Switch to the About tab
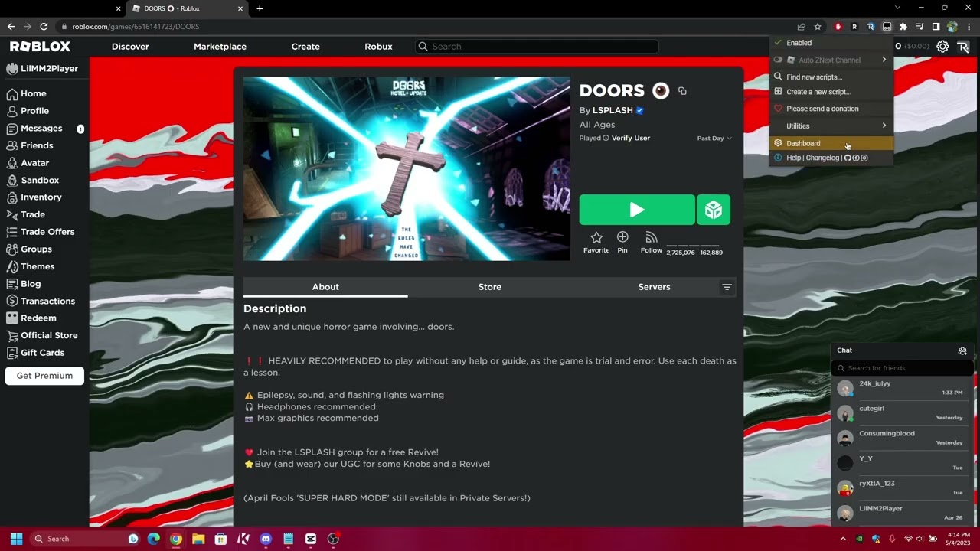Viewport: 980px width, 551px height. (x=325, y=287)
